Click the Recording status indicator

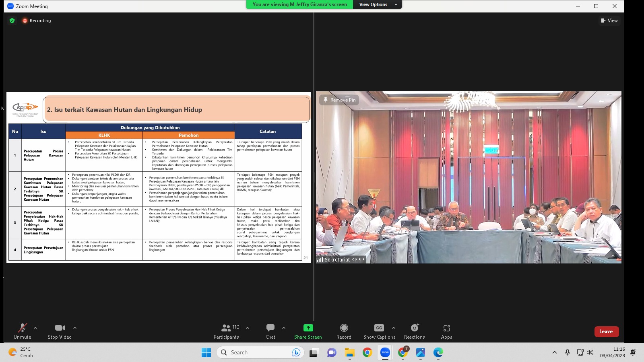[x=37, y=21]
